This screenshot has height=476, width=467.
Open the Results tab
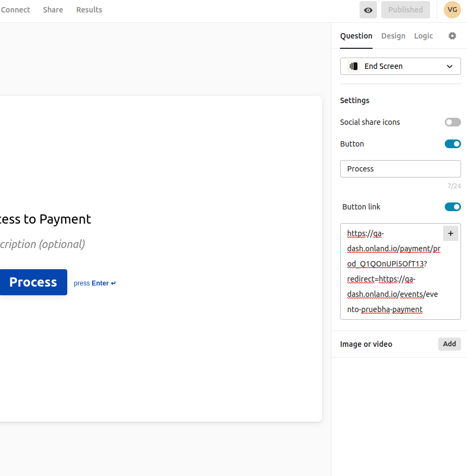click(x=89, y=10)
